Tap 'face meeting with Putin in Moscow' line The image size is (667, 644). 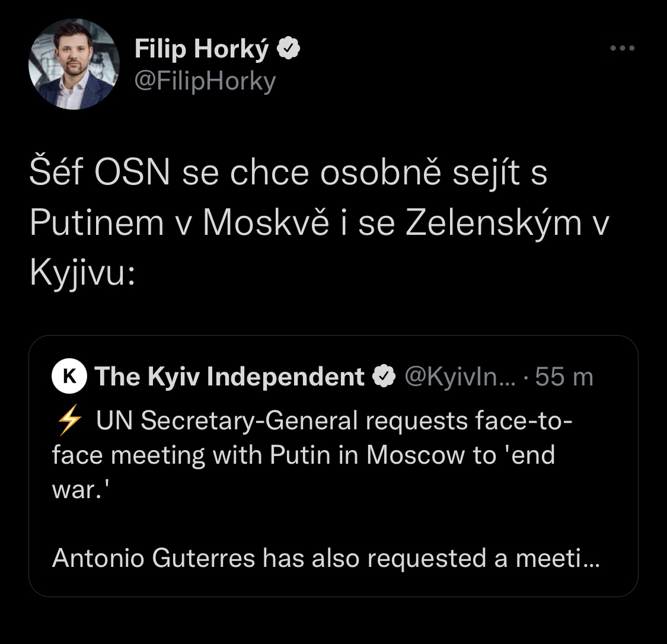point(303,455)
